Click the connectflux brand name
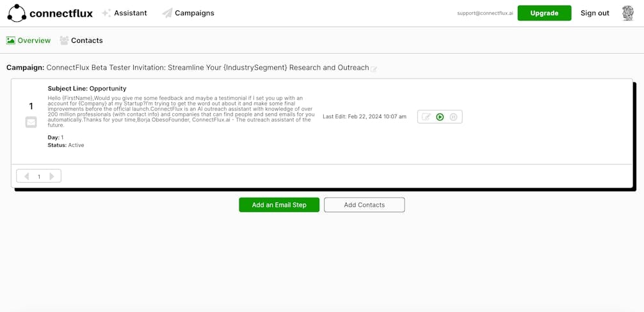 point(61,13)
